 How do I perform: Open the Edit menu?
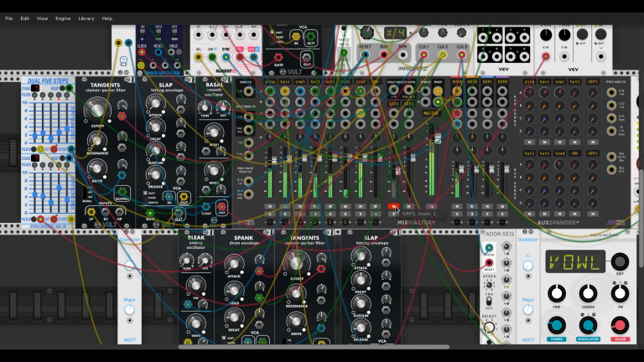coord(24,18)
